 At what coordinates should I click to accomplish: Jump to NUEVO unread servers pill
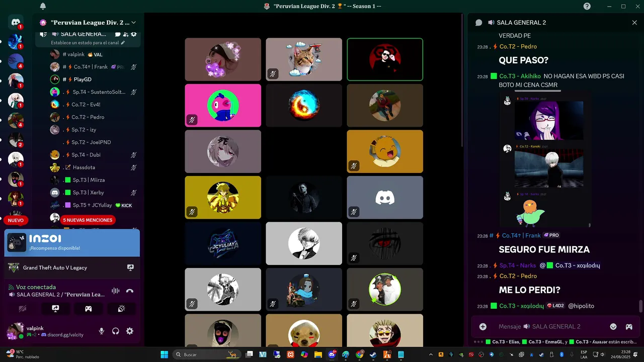point(16,220)
